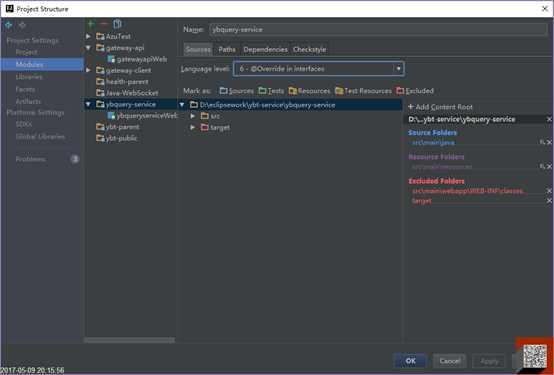This screenshot has height=375, width=554.
Task: Open Global Libraries settings
Action: 40,136
